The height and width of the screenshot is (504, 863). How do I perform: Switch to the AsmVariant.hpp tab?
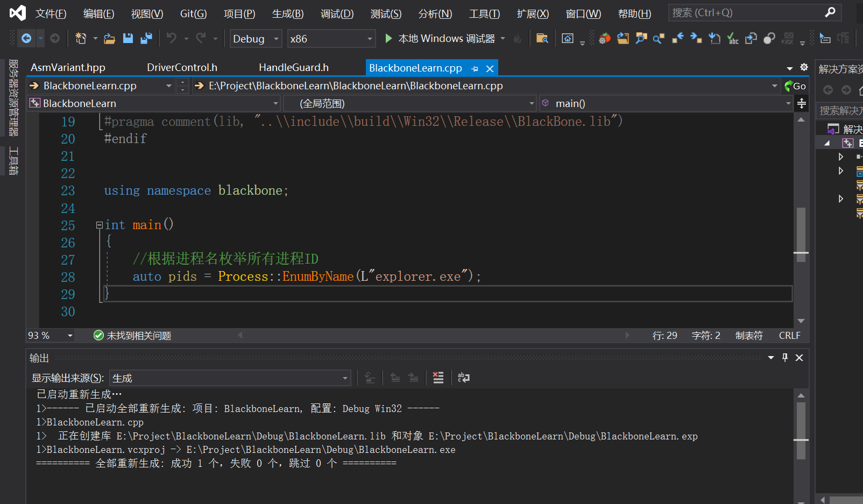tap(68, 67)
